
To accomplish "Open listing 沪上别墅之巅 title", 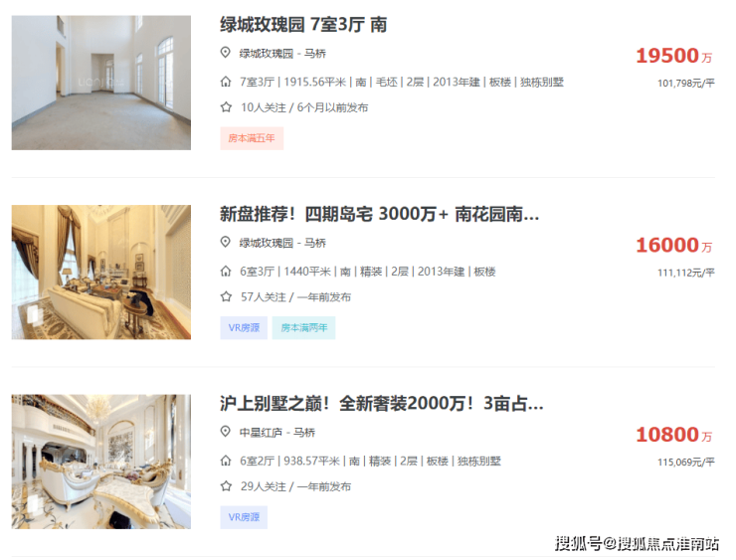I will (382, 404).
